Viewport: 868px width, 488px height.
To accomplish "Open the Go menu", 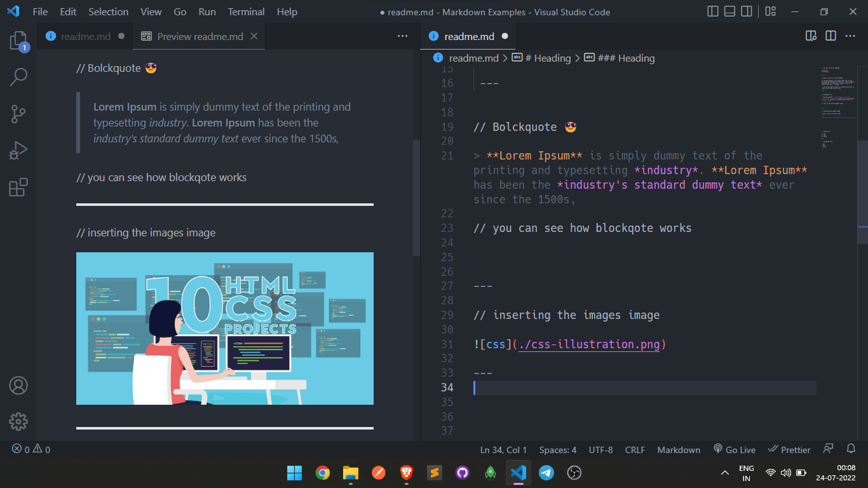I will click(180, 11).
